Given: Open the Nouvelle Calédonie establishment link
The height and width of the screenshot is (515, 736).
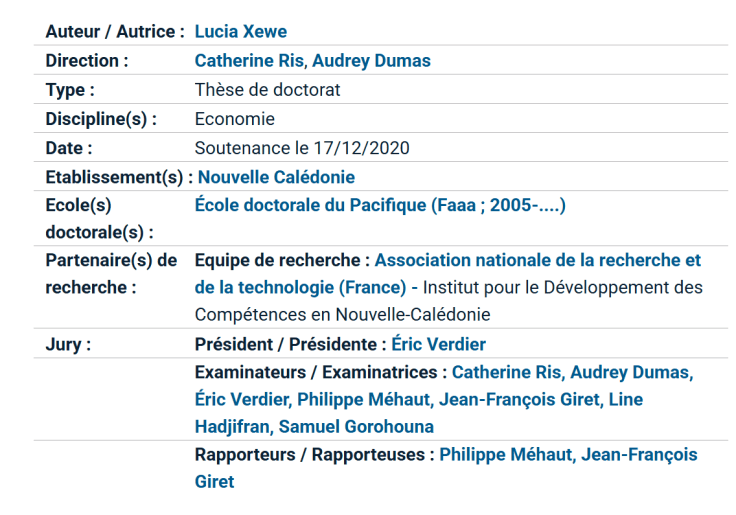Looking at the screenshot, I should 276,177.
